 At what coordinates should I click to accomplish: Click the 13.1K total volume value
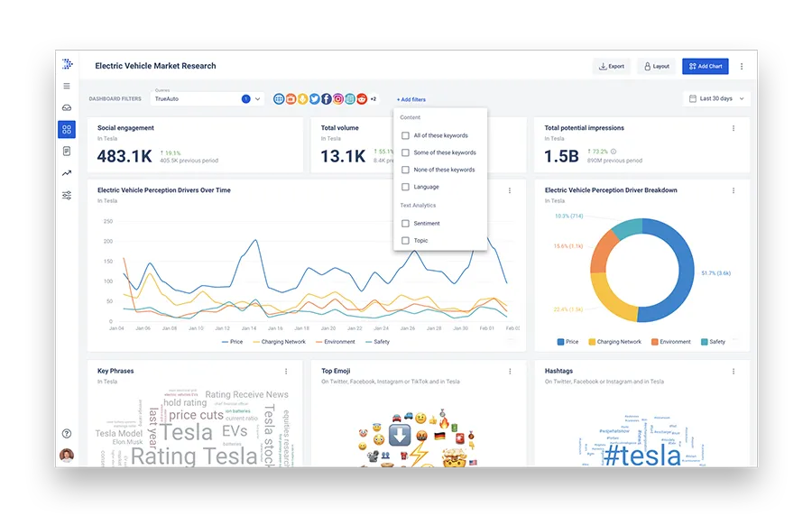point(343,156)
